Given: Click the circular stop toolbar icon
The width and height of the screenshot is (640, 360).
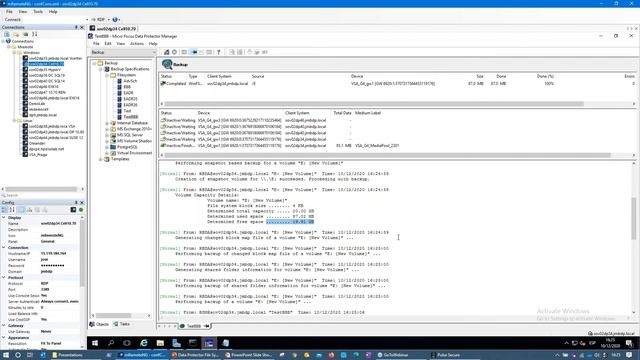Looking at the screenshot, I should coord(174,52).
